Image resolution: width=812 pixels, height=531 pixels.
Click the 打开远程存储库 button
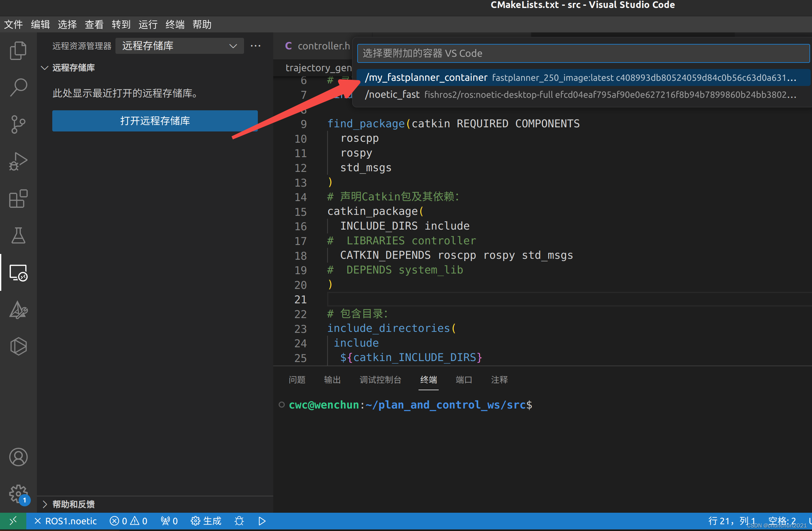tap(155, 121)
